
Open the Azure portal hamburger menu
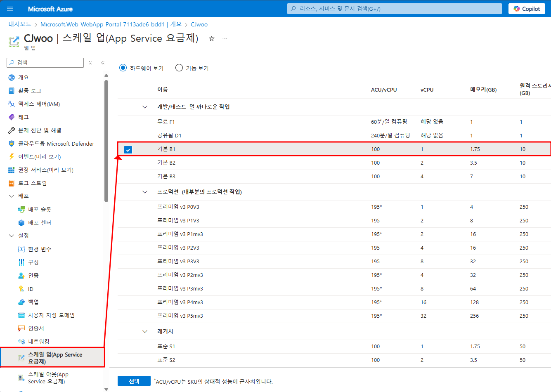(10, 9)
